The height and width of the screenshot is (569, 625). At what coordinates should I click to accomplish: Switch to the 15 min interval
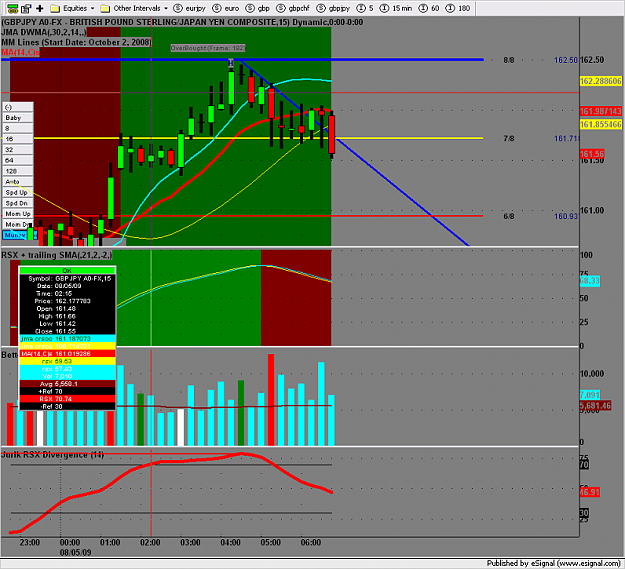point(395,8)
